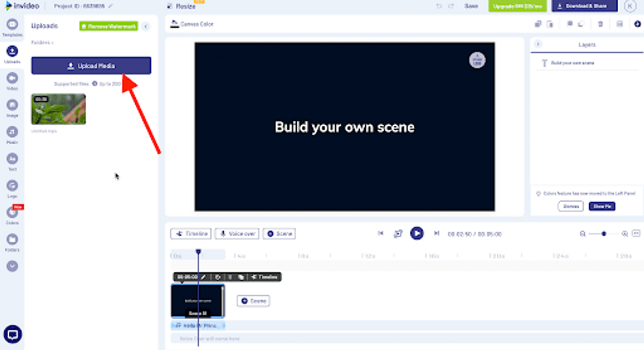Image resolution: width=644 pixels, height=350 pixels.
Task: Click the Voice over button
Action: click(x=237, y=233)
